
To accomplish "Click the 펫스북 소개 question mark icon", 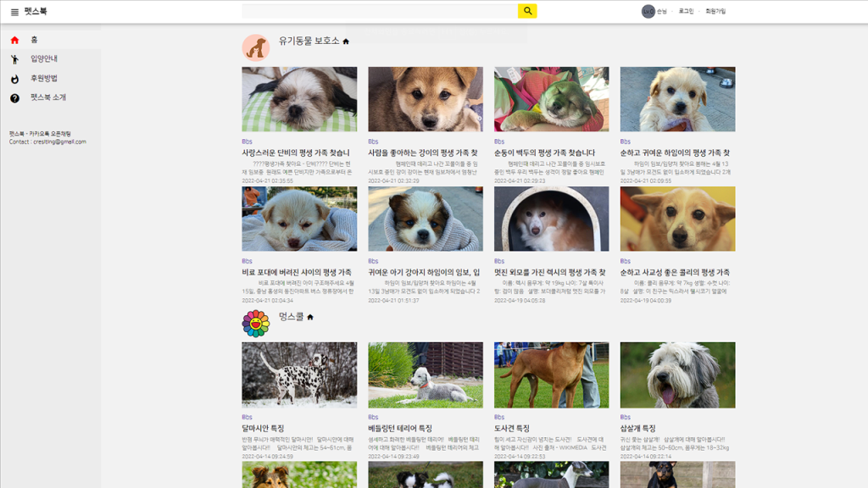I will [x=14, y=98].
